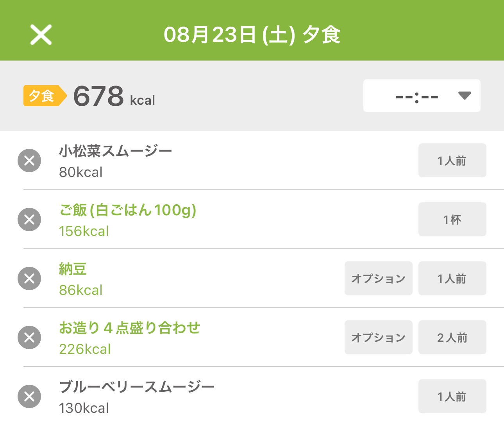Delete お造り４点盛り合わせ from the list
504x423 pixels.
(x=29, y=337)
